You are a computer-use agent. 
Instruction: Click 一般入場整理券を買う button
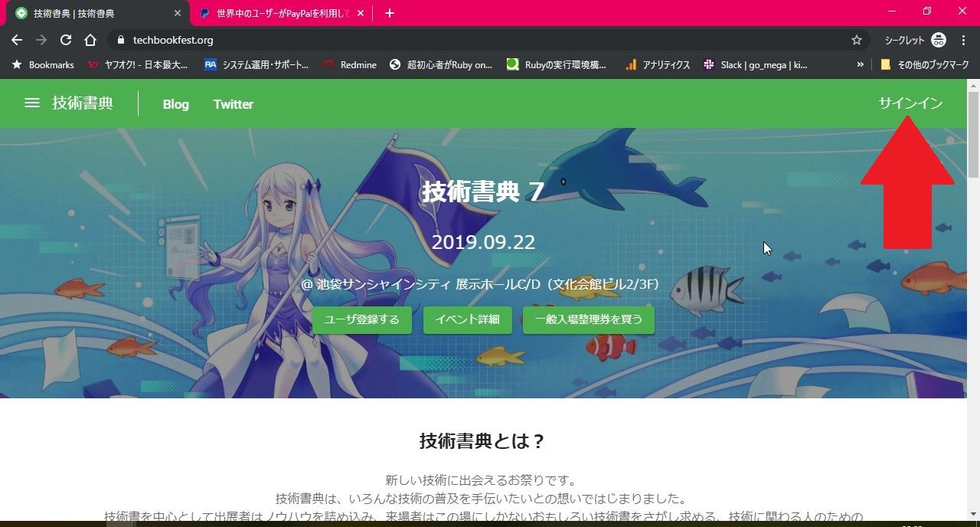click(x=589, y=319)
